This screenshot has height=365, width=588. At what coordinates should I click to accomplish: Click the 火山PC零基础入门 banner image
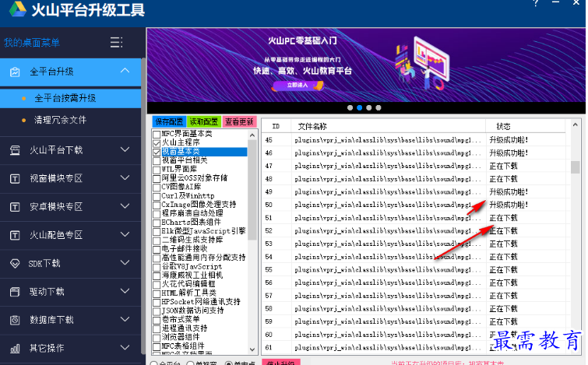pos(366,65)
